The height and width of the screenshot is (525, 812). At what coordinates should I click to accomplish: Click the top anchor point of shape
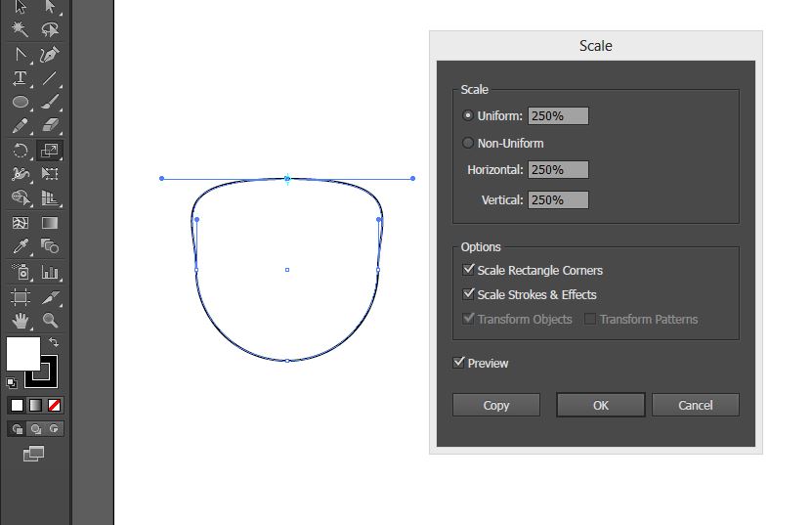(287, 179)
